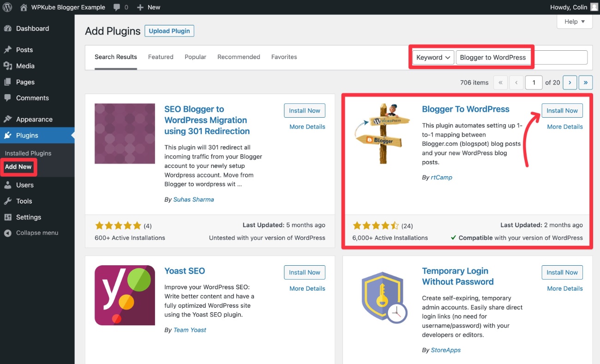This screenshot has width=600, height=364.
Task: Go to the first page of results
Action: click(500, 83)
